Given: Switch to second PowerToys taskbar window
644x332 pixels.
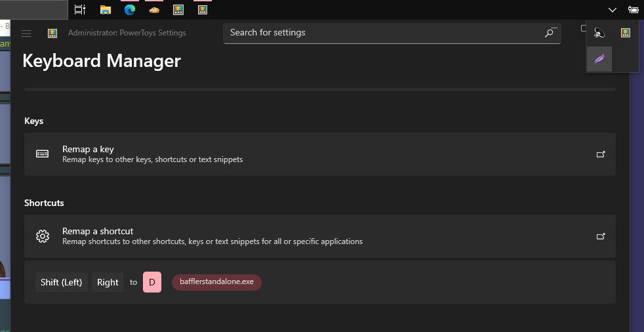Looking at the screenshot, I should (203, 10).
